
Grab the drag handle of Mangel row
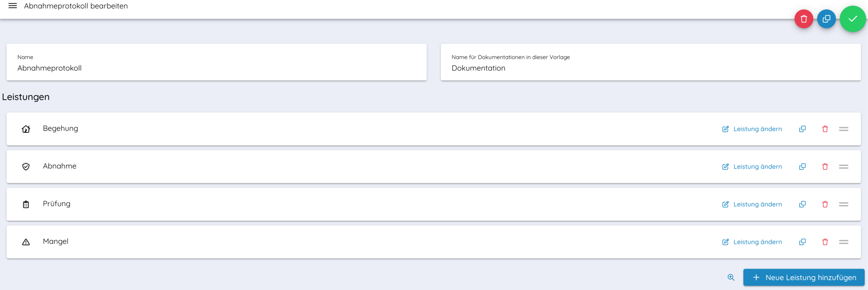pyautogui.click(x=844, y=242)
